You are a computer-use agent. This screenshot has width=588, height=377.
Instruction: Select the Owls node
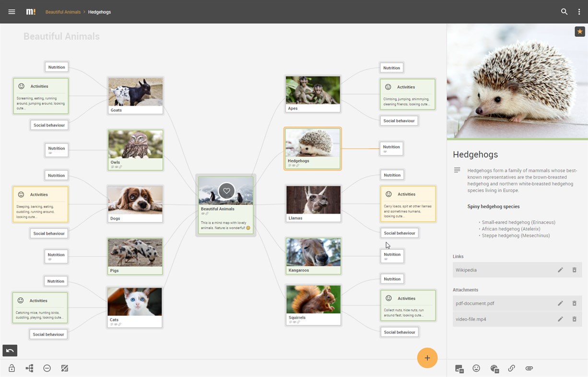[x=135, y=150]
